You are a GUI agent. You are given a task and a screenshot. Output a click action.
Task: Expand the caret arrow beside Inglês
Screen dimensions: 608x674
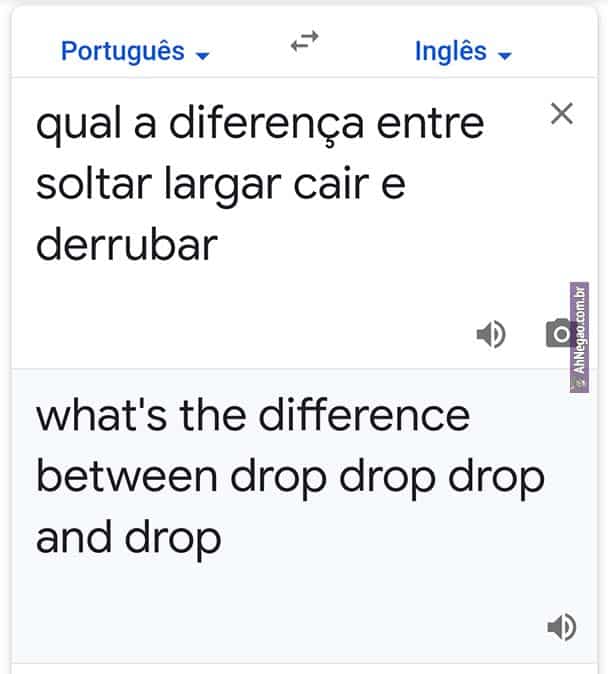[504, 55]
